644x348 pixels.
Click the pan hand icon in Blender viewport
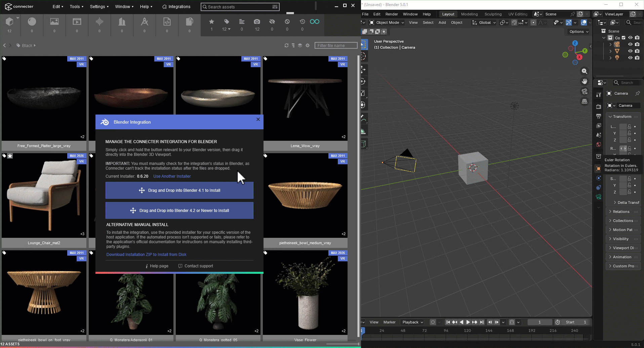pyautogui.click(x=585, y=81)
